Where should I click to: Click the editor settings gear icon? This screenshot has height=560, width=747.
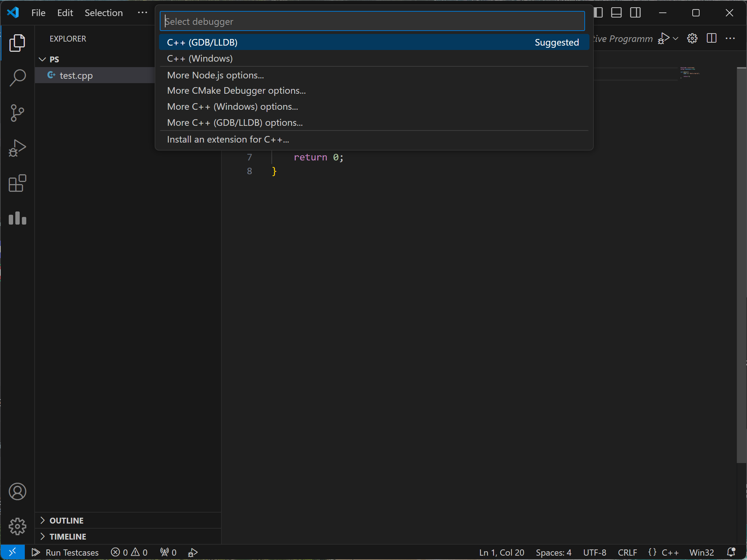[x=692, y=38]
